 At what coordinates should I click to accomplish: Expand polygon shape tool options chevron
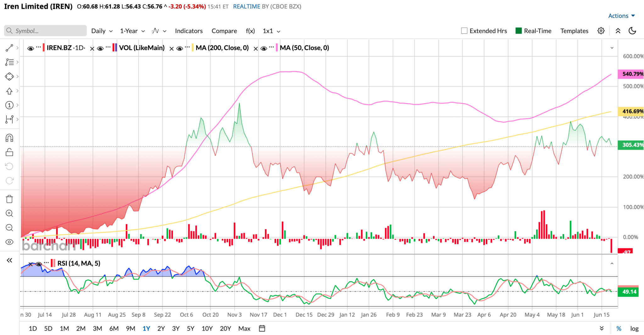(17, 76)
